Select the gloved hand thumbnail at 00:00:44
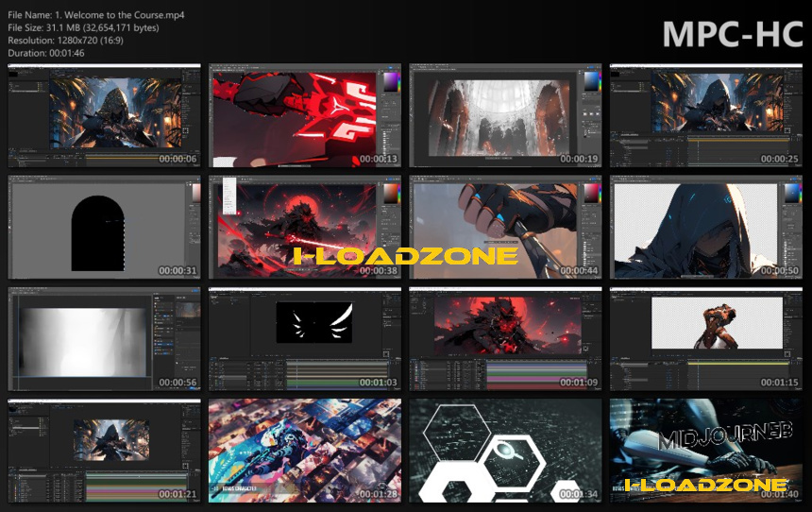812x512 pixels. pyautogui.click(x=505, y=227)
